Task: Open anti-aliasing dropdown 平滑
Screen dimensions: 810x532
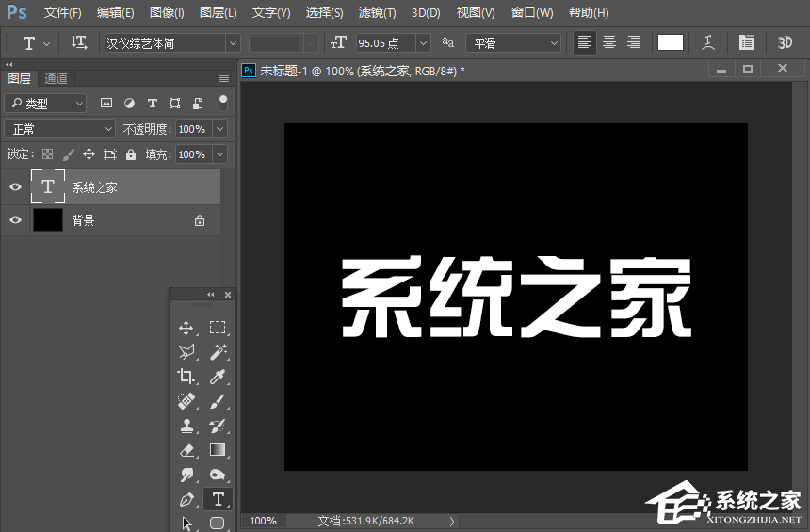Action: click(x=513, y=43)
